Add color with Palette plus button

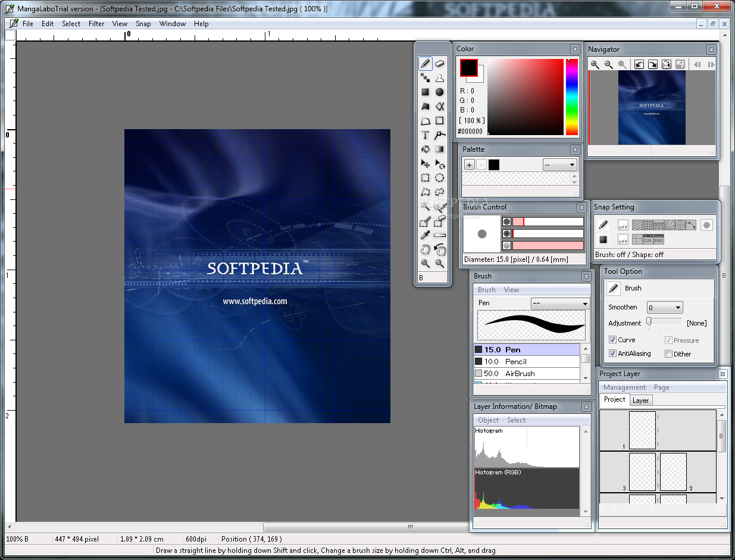pyautogui.click(x=470, y=165)
